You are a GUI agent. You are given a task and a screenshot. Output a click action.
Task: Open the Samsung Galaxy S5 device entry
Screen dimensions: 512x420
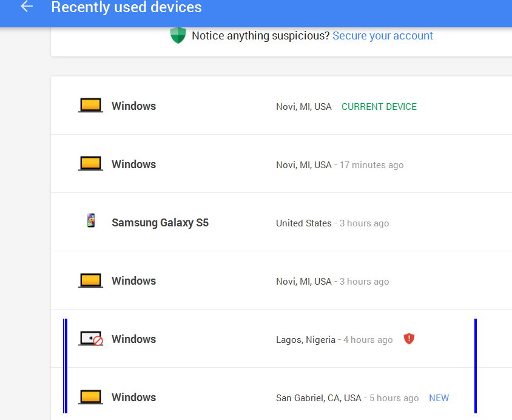coord(281,222)
